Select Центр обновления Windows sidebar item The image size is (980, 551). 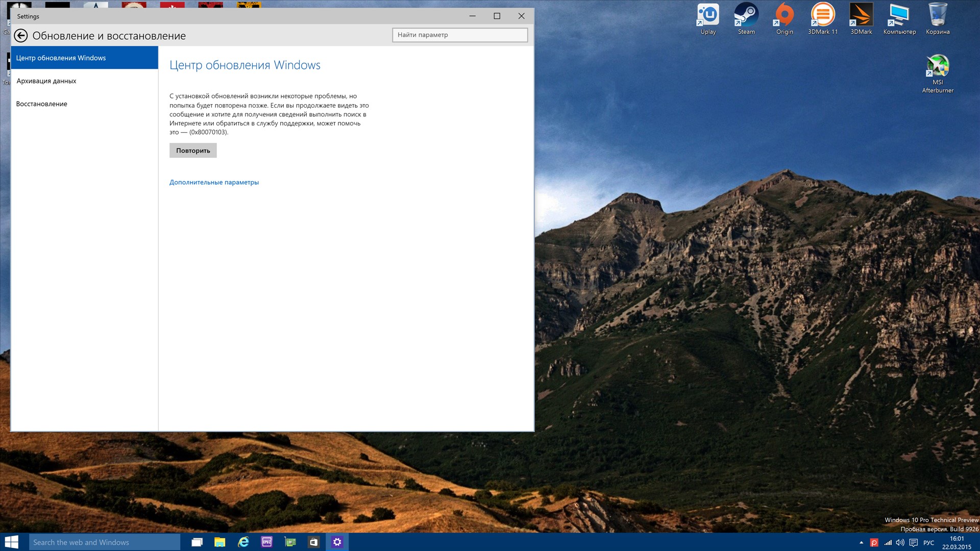point(61,58)
